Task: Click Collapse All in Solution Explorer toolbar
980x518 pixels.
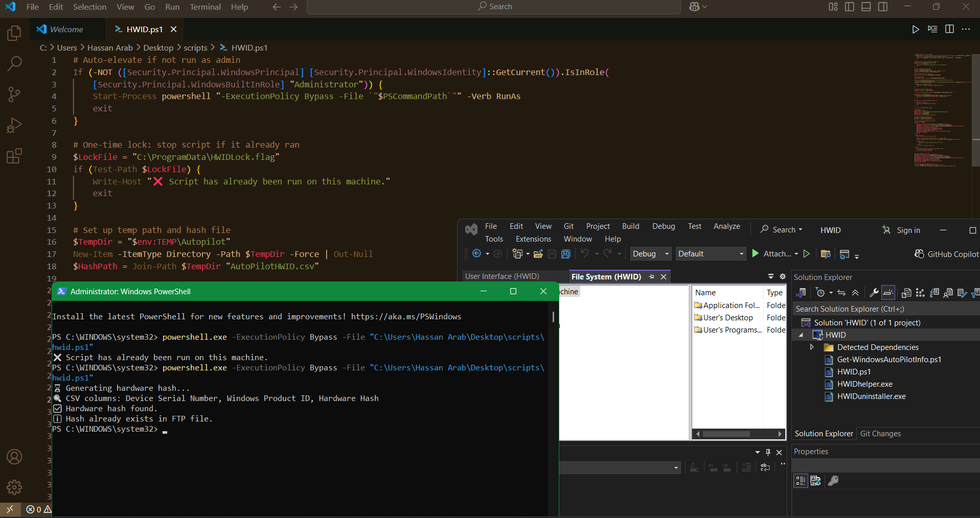Action: 855,293
